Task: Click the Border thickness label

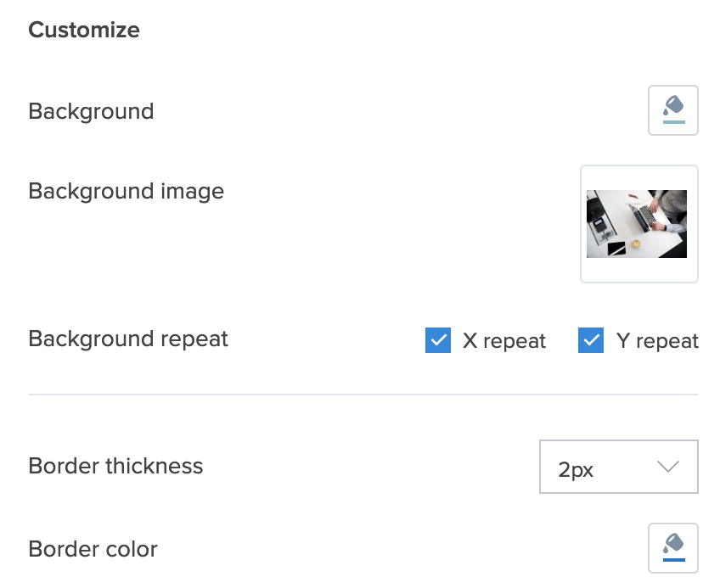Action: point(115,466)
